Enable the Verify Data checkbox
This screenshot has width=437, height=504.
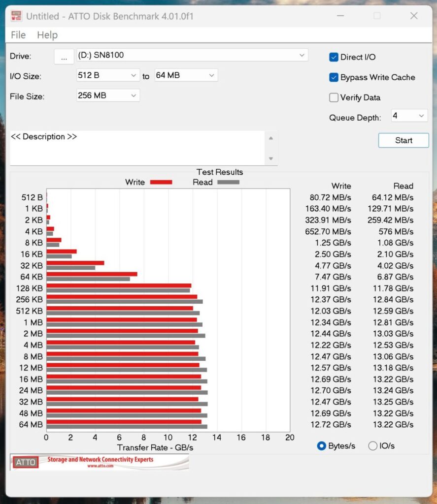[x=334, y=97]
